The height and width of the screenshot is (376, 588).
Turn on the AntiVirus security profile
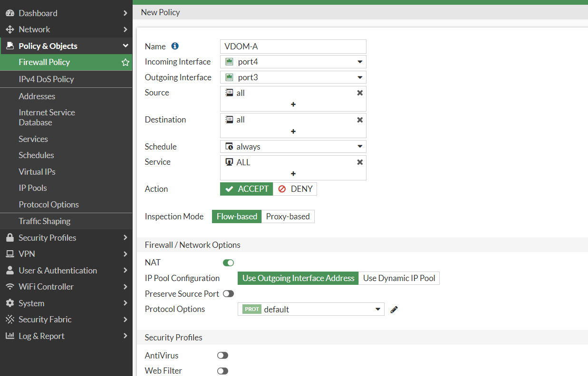tap(222, 355)
